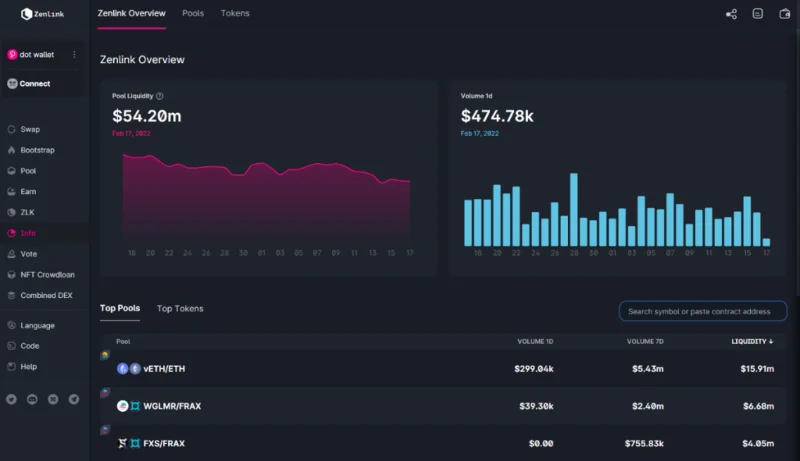
Task: Click the $0.00 volume cell
Action: coord(541,444)
